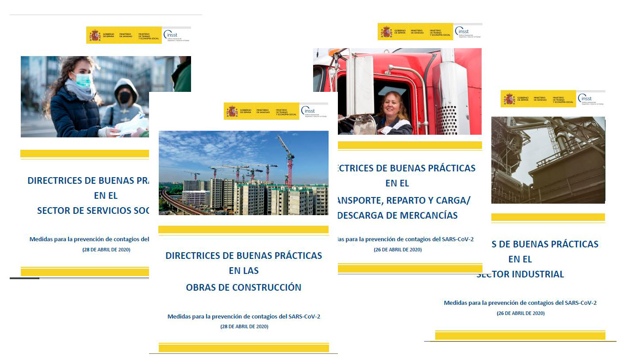Click 'EN EL' on the industrial cover

tap(520, 259)
